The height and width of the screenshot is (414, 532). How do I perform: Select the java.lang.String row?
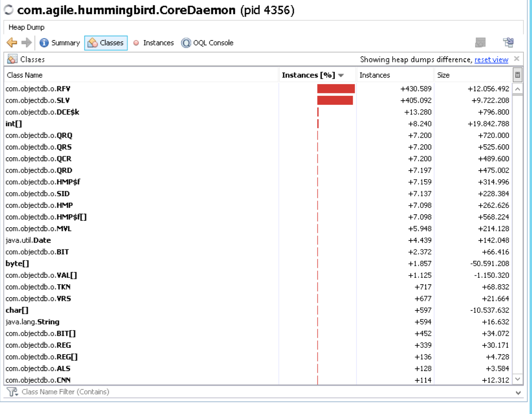258,322
